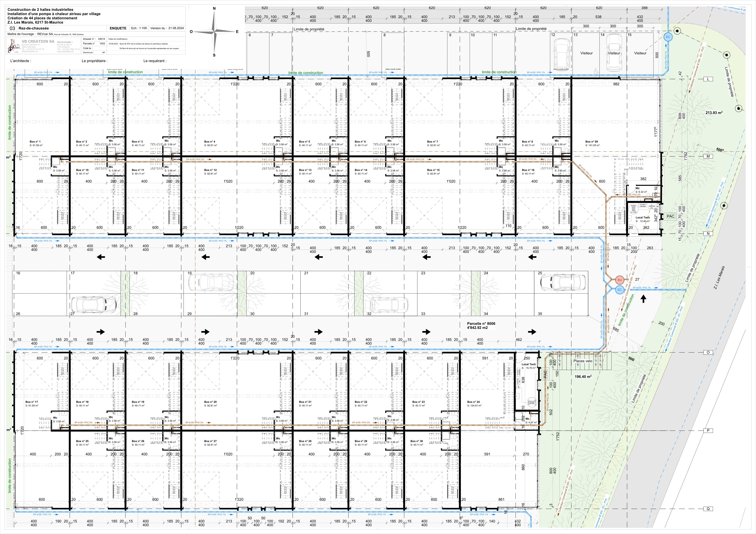Click grid axis marker O
The width and height of the screenshot is (756, 534).
pyautogui.click(x=708, y=352)
